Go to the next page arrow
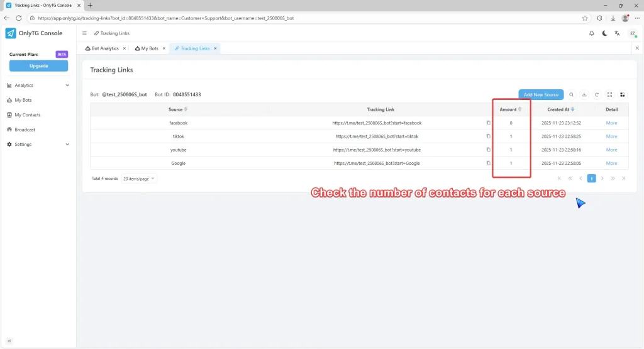Screen dimensions: 644x349 click(602, 178)
